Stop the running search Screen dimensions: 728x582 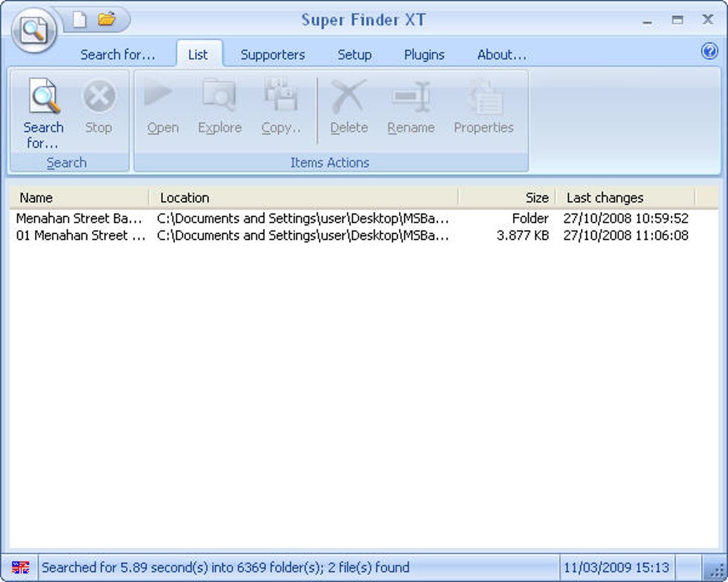point(98,108)
